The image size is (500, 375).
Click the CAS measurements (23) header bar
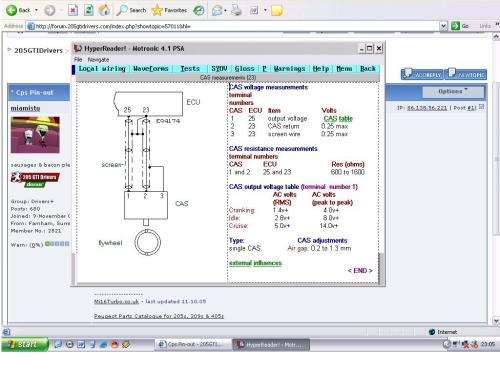(x=228, y=78)
